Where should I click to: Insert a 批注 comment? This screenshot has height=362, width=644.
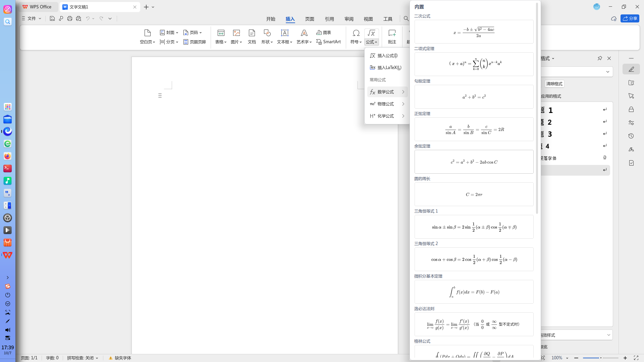point(392,37)
